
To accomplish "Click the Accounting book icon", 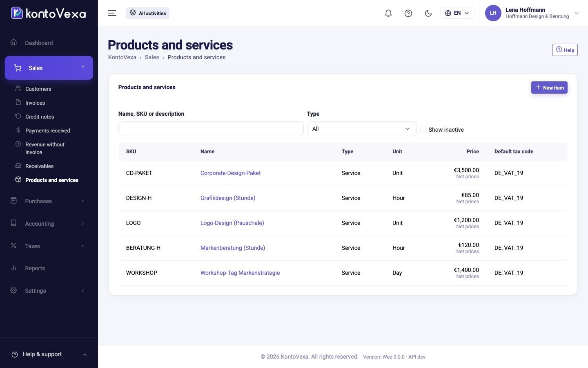I will (13, 223).
